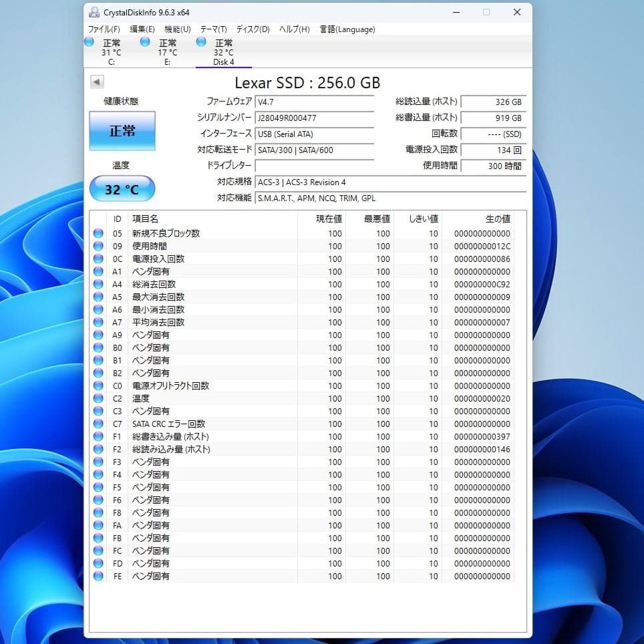This screenshot has height=644, width=644.
Task: Click the firmware field V4.7
Action: [314, 102]
